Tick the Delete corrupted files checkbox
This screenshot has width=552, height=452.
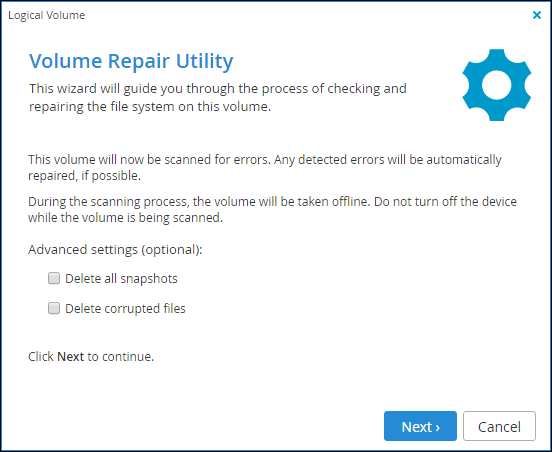(x=54, y=308)
